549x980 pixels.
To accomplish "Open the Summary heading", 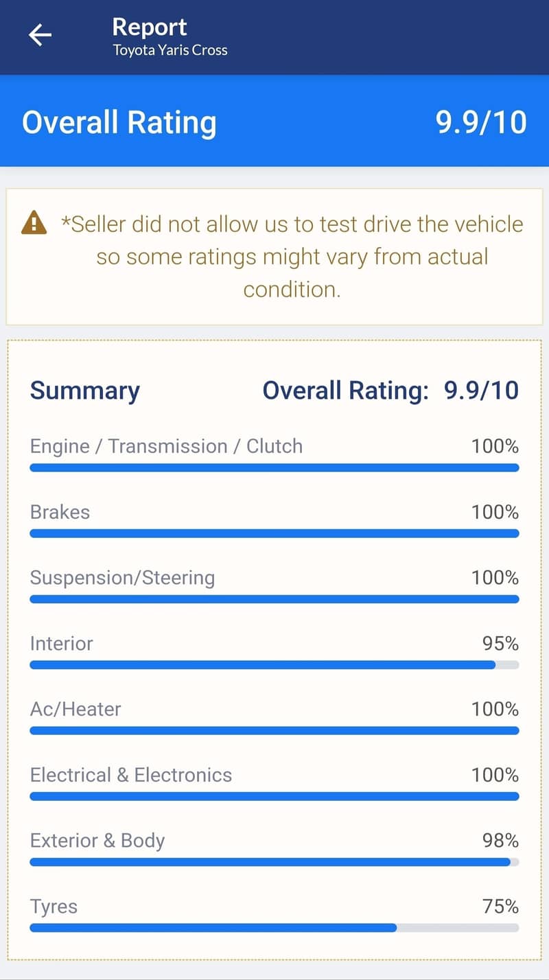I will pos(84,390).
